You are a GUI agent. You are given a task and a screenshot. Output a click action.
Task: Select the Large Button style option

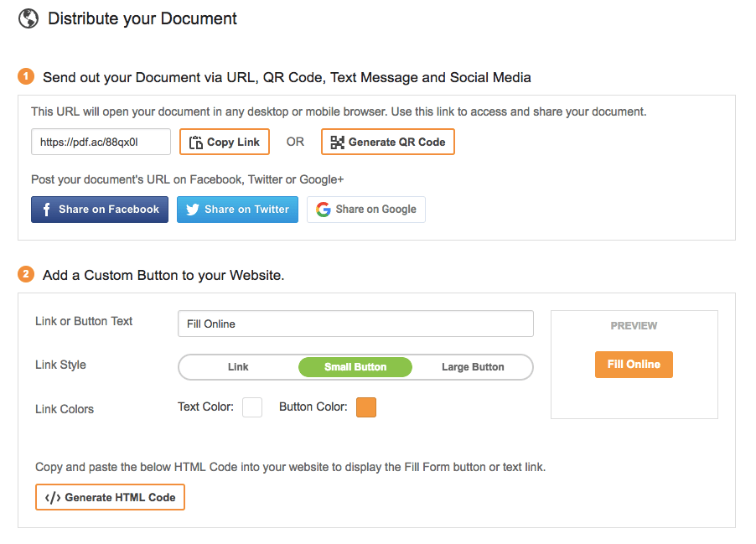click(473, 367)
